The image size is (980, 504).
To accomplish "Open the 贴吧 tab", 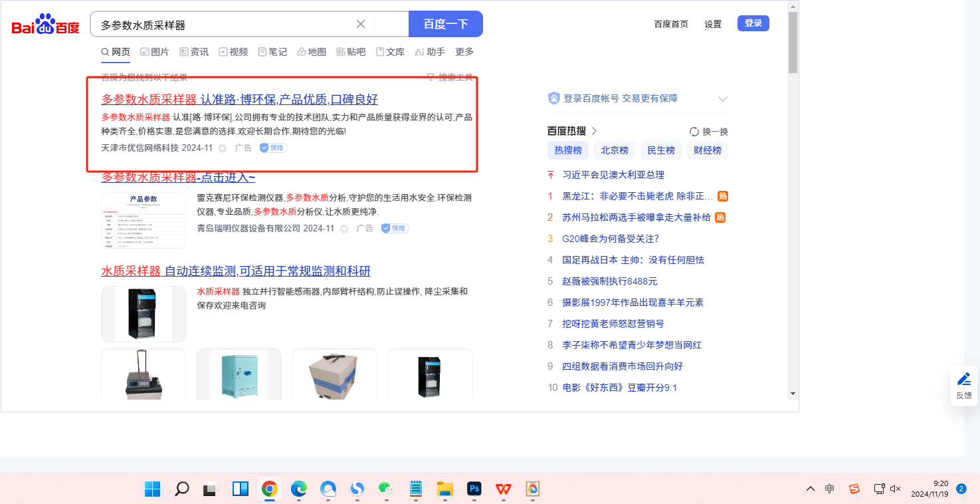I will point(351,52).
